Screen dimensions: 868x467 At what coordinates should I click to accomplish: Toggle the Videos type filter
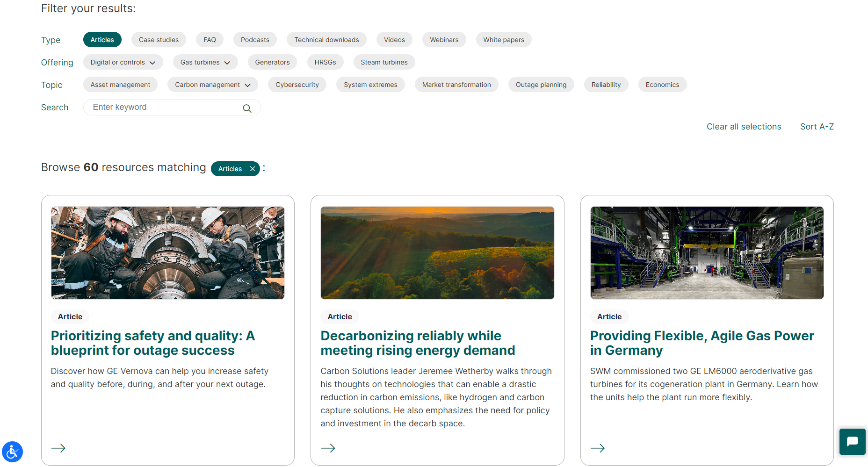click(394, 39)
